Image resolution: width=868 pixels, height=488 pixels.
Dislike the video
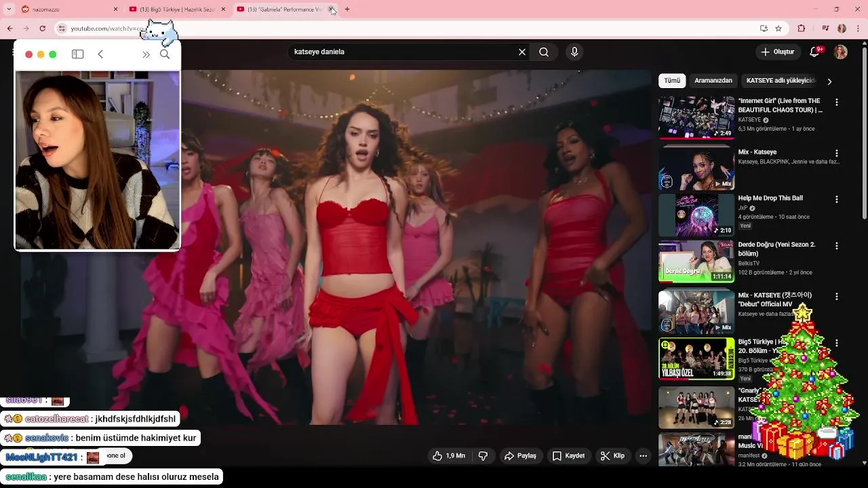[483, 456]
